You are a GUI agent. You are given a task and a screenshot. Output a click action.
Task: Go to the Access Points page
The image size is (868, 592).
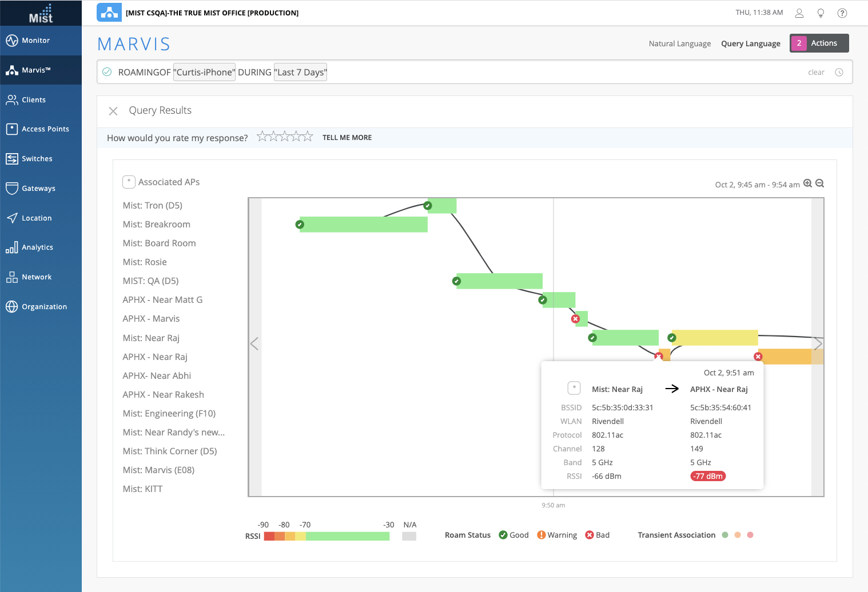coord(45,129)
